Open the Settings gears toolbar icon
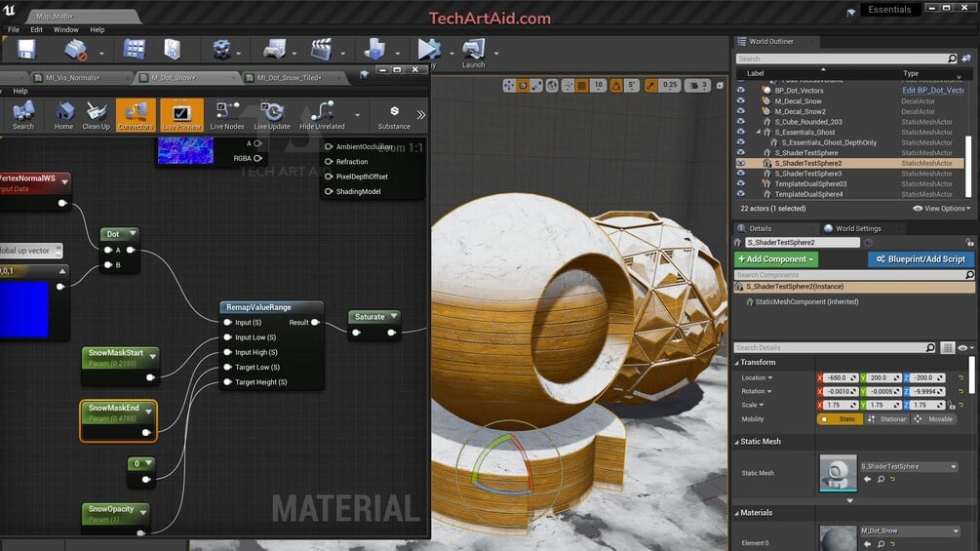This screenshot has height=551, width=980. pos(221,49)
